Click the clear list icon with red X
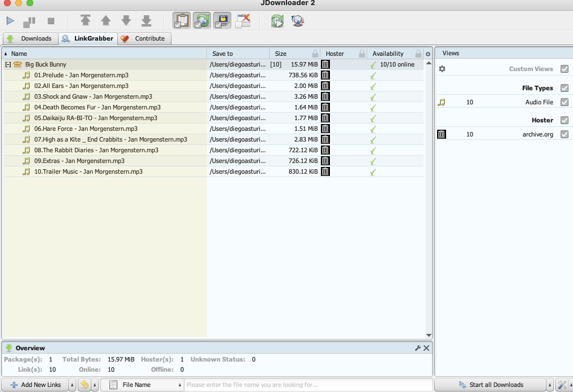 click(x=243, y=21)
